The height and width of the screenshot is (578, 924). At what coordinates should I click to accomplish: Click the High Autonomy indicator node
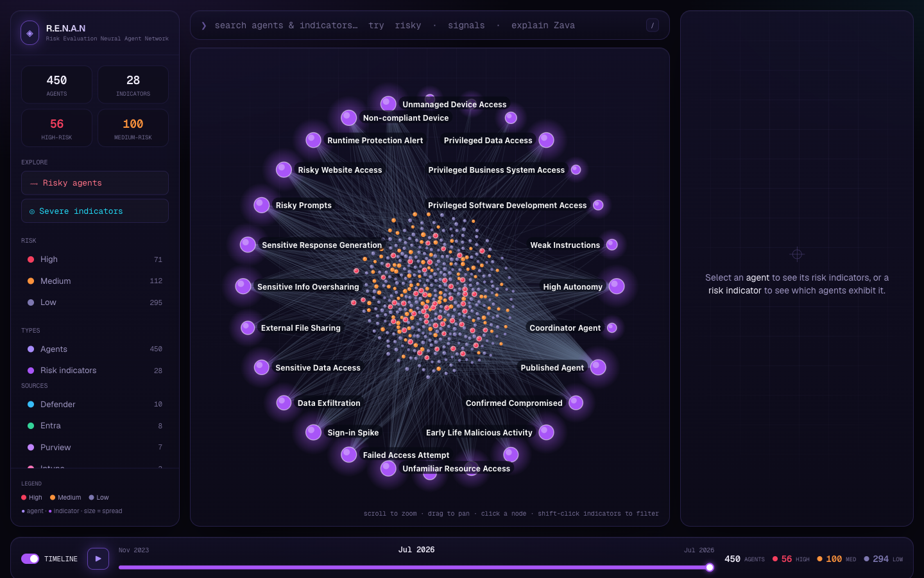tap(617, 286)
